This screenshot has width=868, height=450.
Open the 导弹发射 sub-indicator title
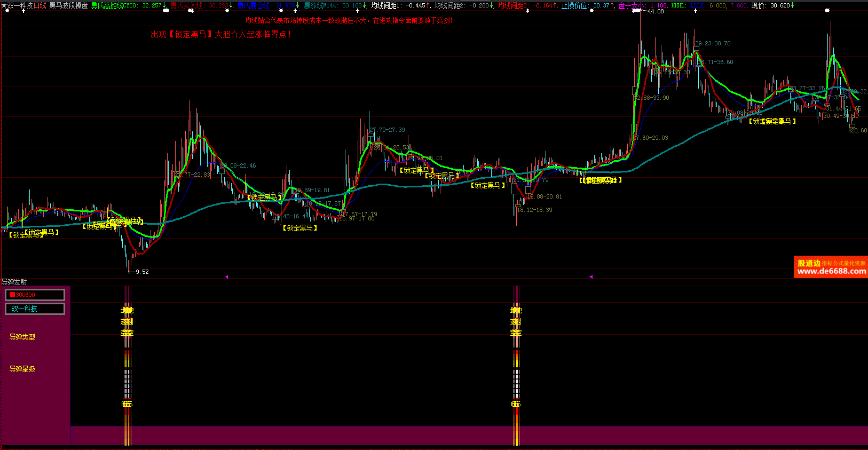click(14, 282)
